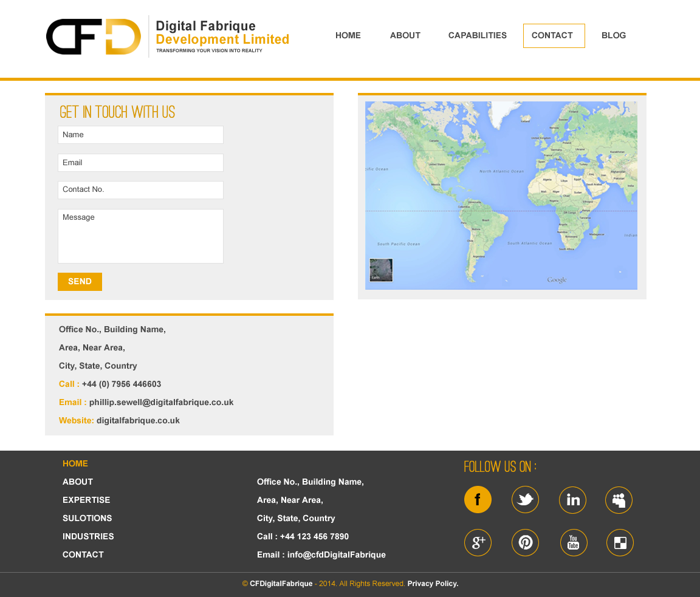Open the Privacy Policy link
Image resolution: width=700 pixels, height=597 pixels.
[x=433, y=584]
